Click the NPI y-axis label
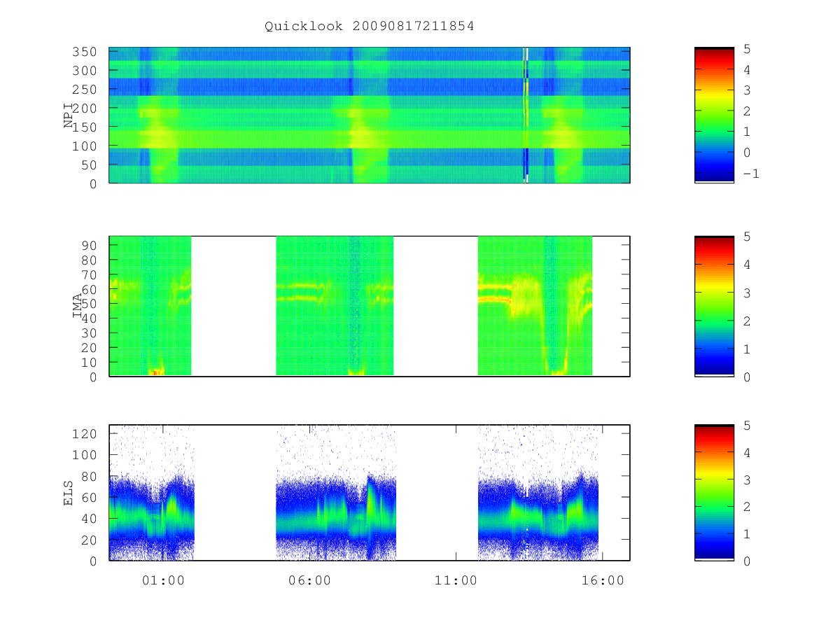Image resolution: width=840 pixels, height=630 pixels. coord(69,115)
